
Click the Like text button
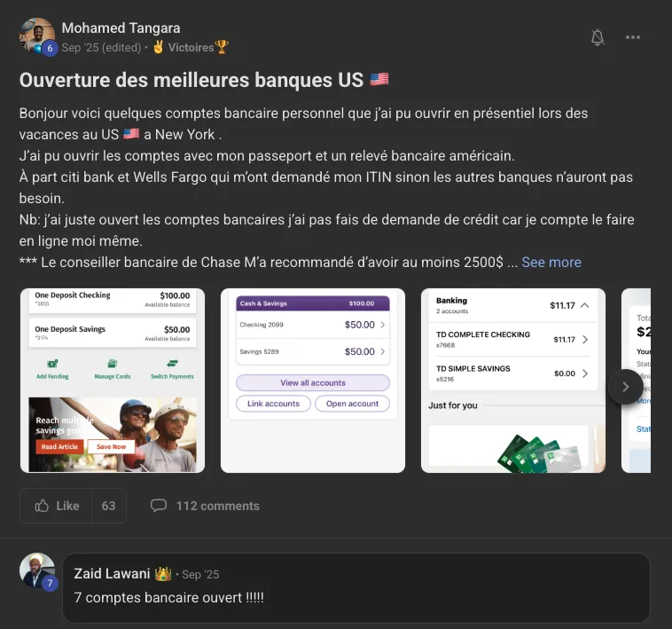67,506
